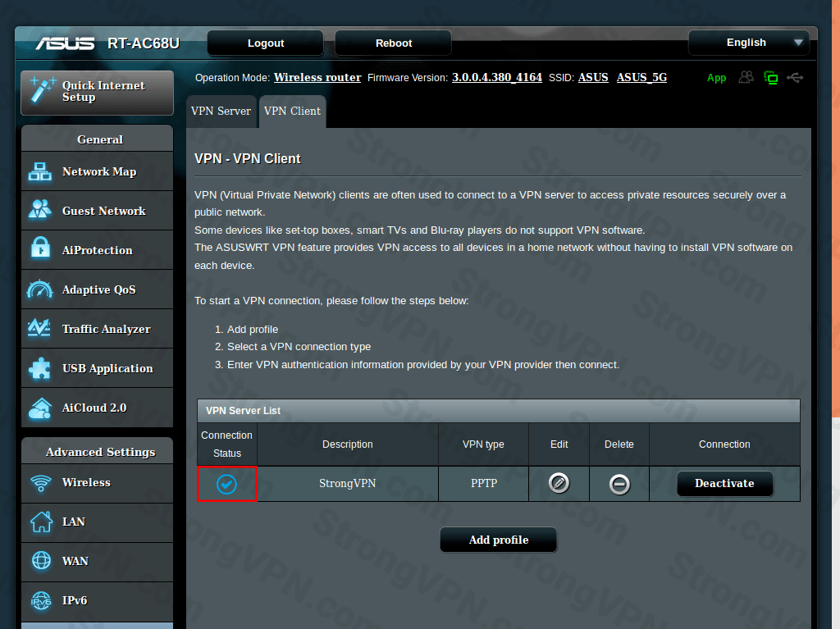This screenshot has width=840, height=629.
Task: Select the VPN Client tab
Action: pyautogui.click(x=292, y=111)
